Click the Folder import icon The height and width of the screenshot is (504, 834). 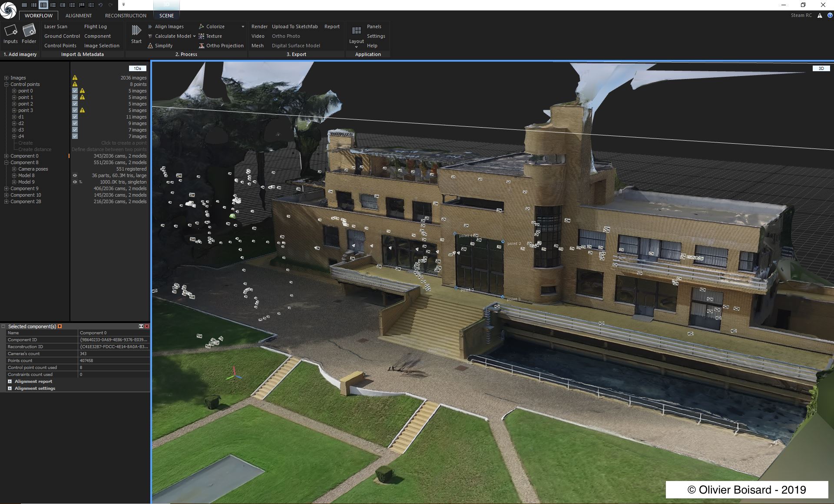(x=29, y=31)
